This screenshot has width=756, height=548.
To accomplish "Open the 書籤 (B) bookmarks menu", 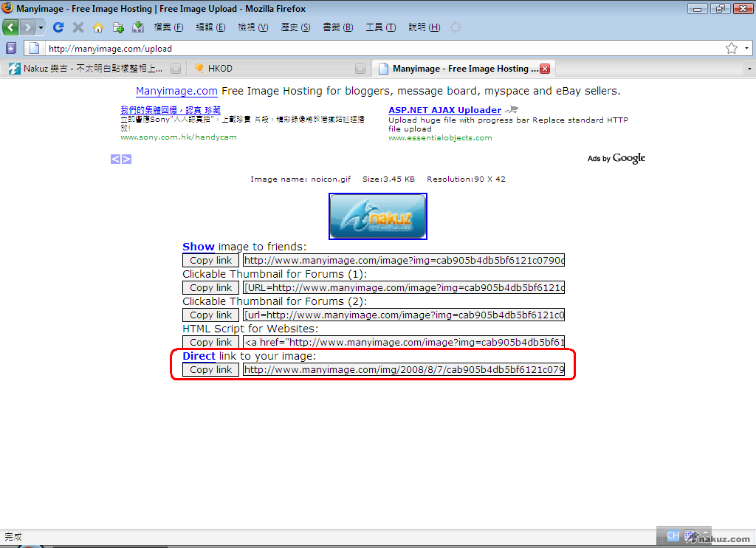I will 337,27.
